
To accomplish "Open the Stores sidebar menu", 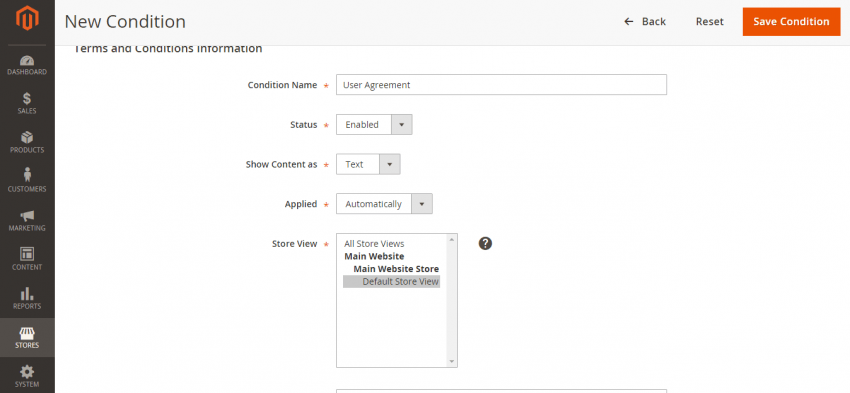I will [x=27, y=337].
